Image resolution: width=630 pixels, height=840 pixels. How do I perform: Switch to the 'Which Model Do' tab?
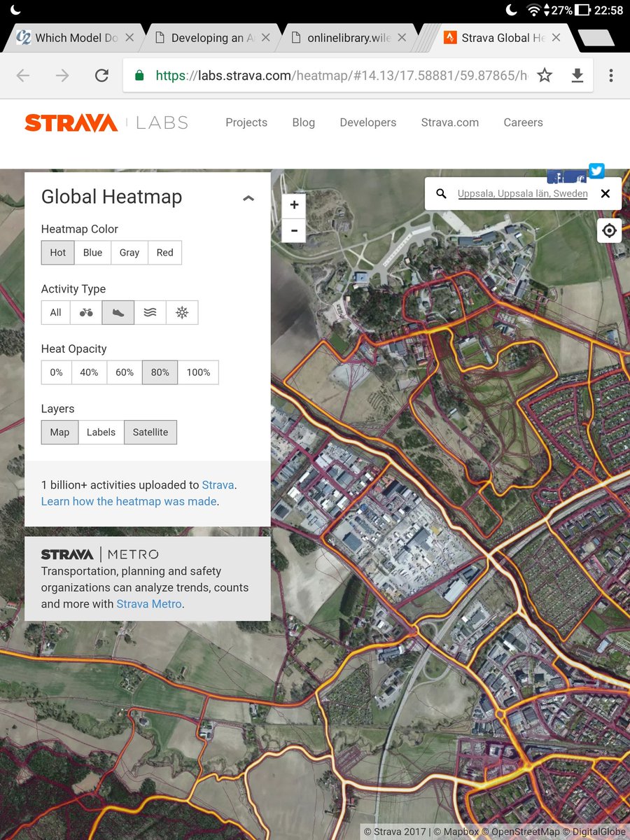click(x=76, y=38)
